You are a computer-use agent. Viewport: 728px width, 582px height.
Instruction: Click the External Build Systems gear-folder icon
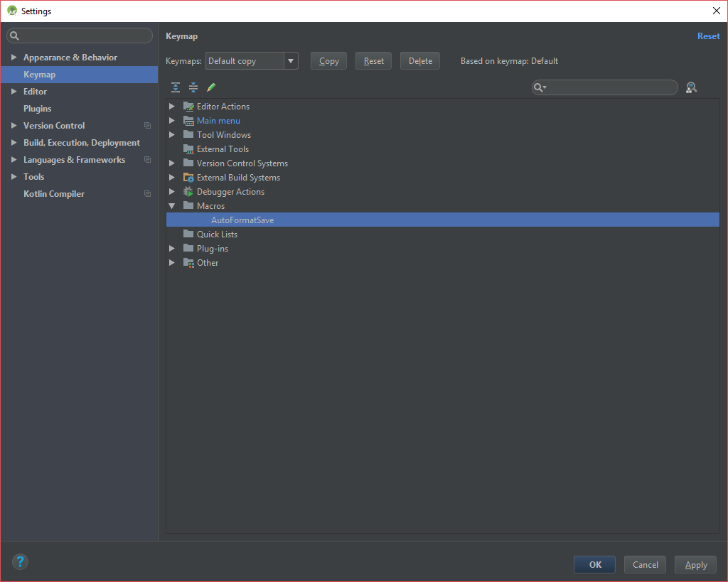point(188,177)
